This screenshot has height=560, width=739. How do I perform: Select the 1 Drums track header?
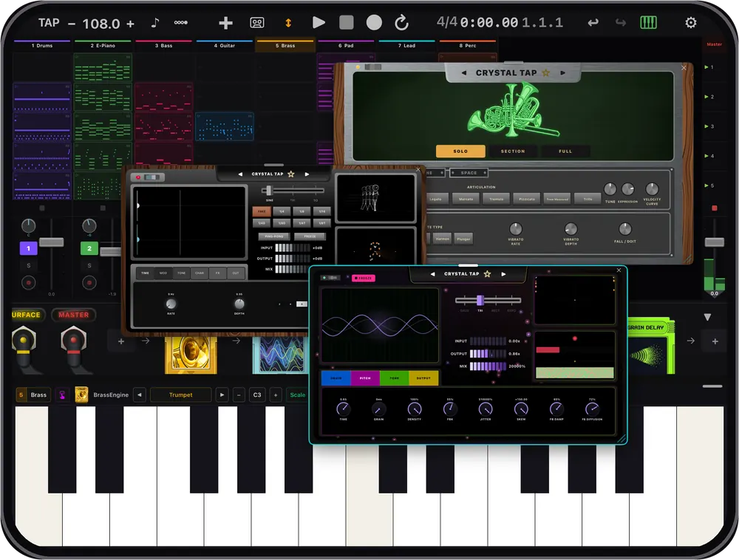42,45
